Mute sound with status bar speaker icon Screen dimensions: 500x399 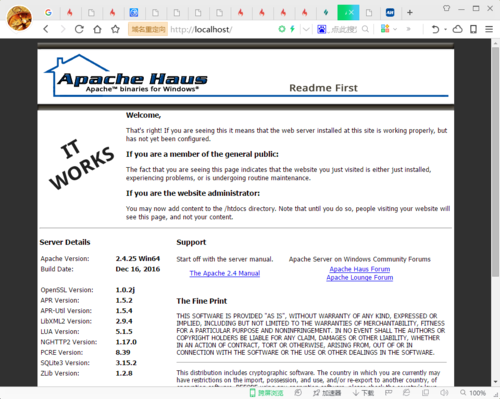[x=444, y=393]
